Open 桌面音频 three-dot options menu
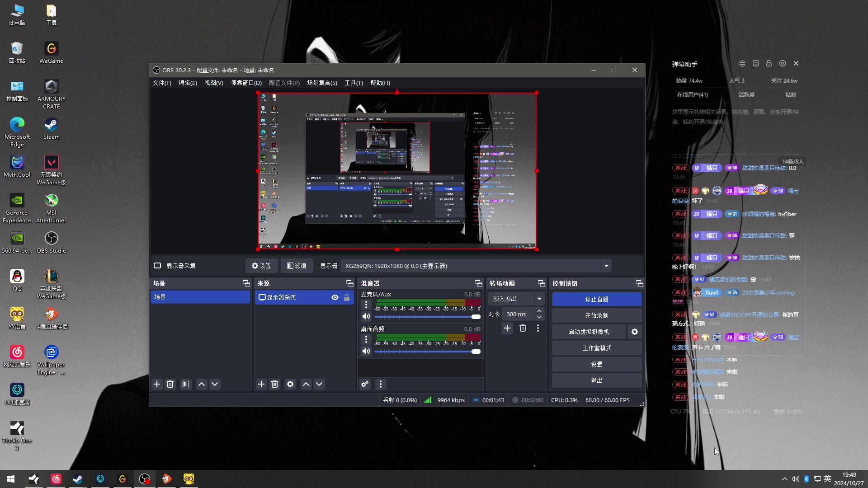This screenshot has width=868, height=488. 366,339
